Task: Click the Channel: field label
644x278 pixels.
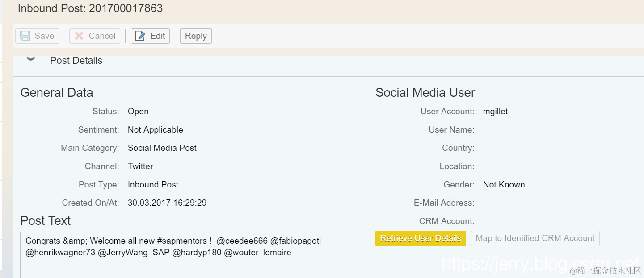Action: coord(102,166)
